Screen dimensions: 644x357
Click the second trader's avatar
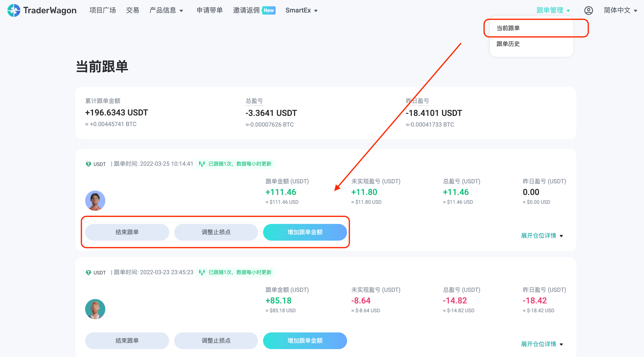click(95, 309)
